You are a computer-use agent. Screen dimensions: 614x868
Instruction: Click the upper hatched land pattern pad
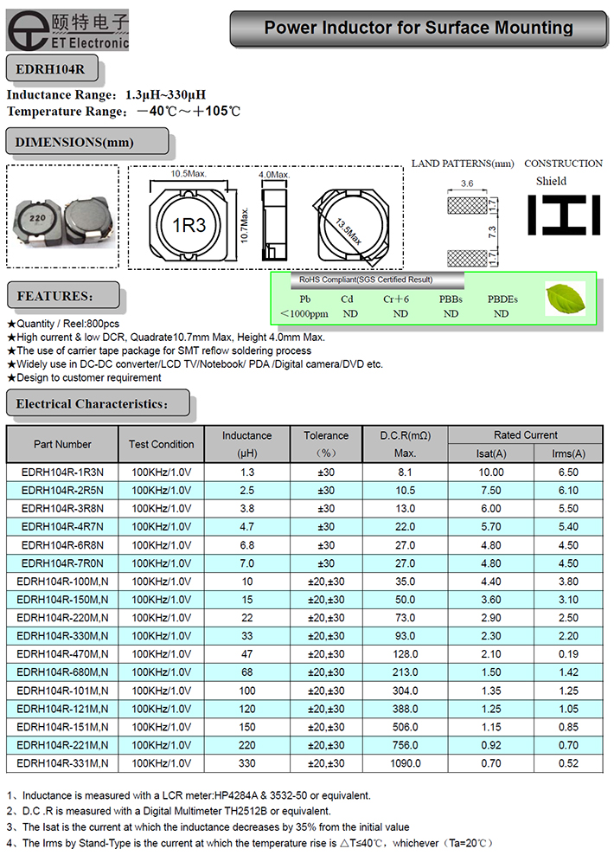[467, 206]
